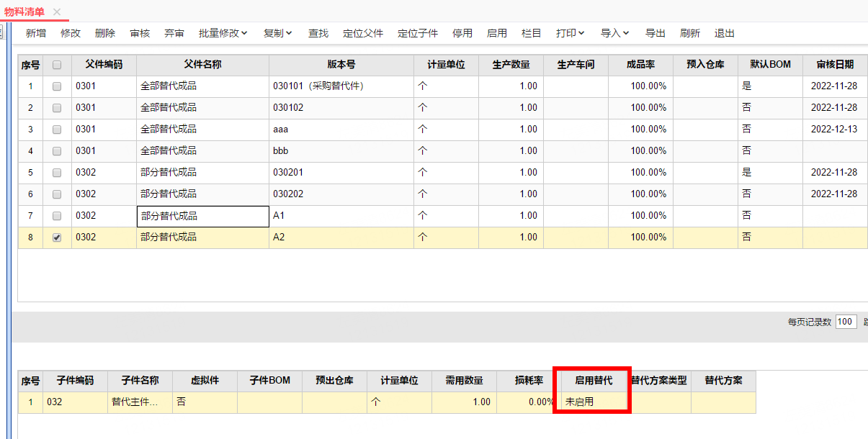Click 审核 in the toolbar
Image resolution: width=868 pixels, height=439 pixels.
click(140, 33)
